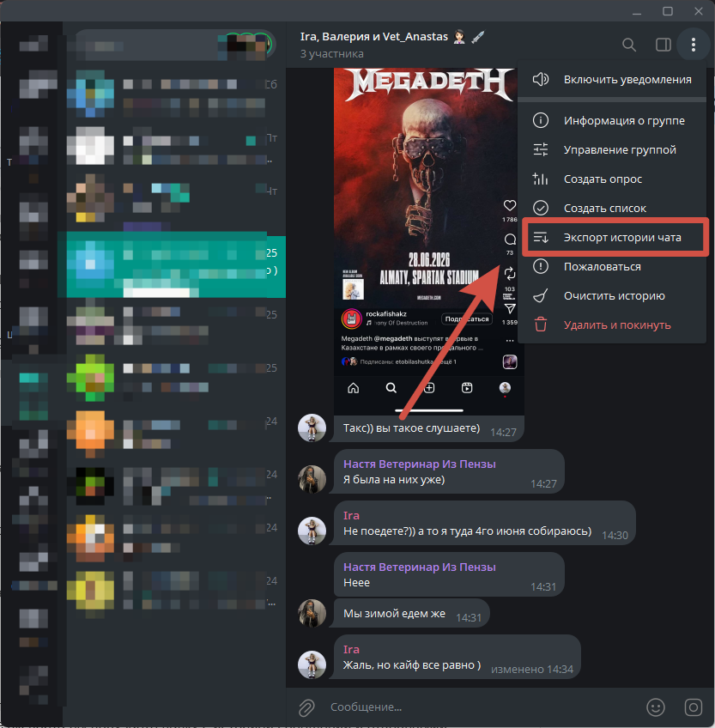This screenshot has height=728, width=715.
Task: Click the broom icon beside 'Очистить историю'
Action: (x=541, y=296)
